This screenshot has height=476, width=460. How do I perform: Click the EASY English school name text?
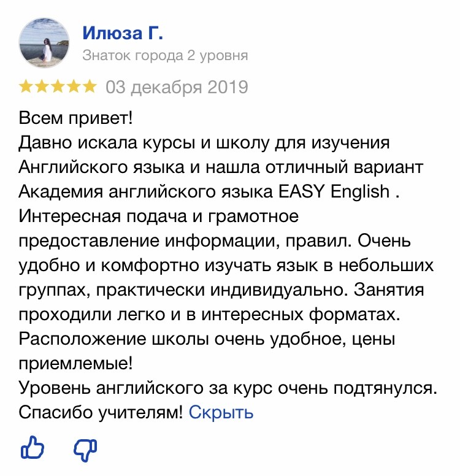coord(334,191)
